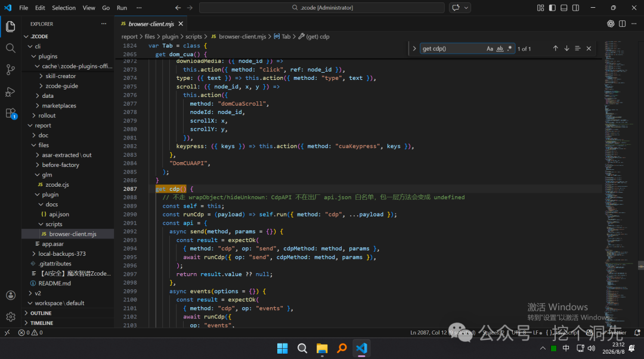The height and width of the screenshot is (359, 644).
Task: Select the browser-client.mjs editor tab
Action: tap(151, 24)
